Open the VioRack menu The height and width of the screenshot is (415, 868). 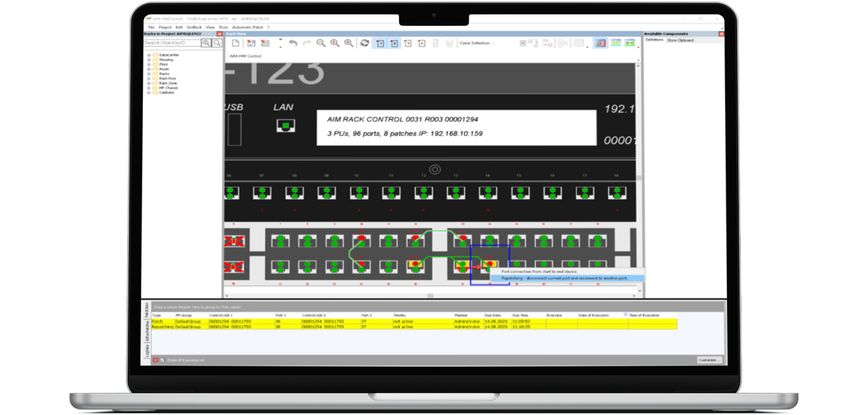tap(194, 27)
